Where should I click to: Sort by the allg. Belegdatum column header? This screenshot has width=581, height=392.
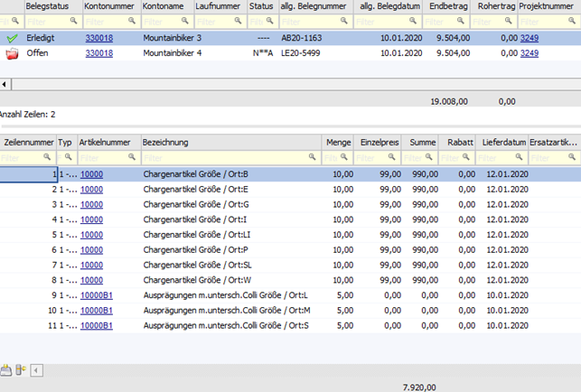[x=390, y=6]
